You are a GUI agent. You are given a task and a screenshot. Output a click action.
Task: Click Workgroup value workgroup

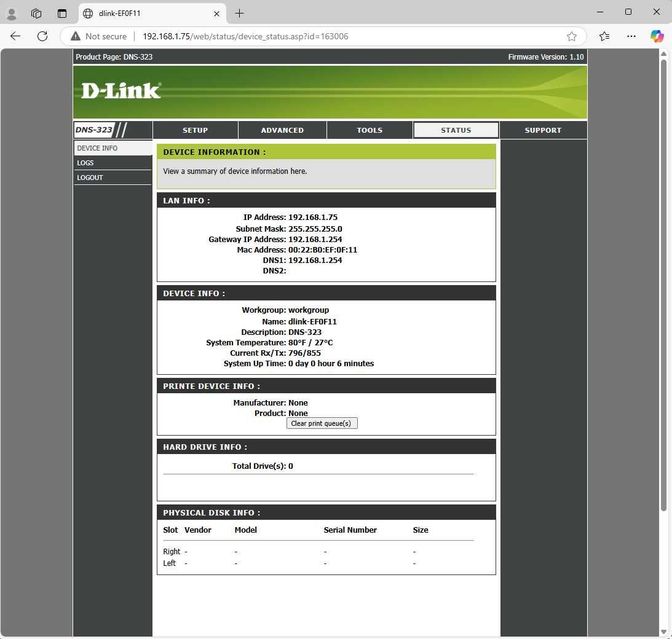point(309,310)
